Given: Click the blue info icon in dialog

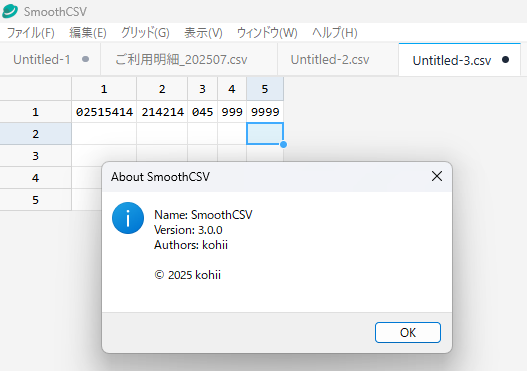Looking at the screenshot, I should [128, 218].
